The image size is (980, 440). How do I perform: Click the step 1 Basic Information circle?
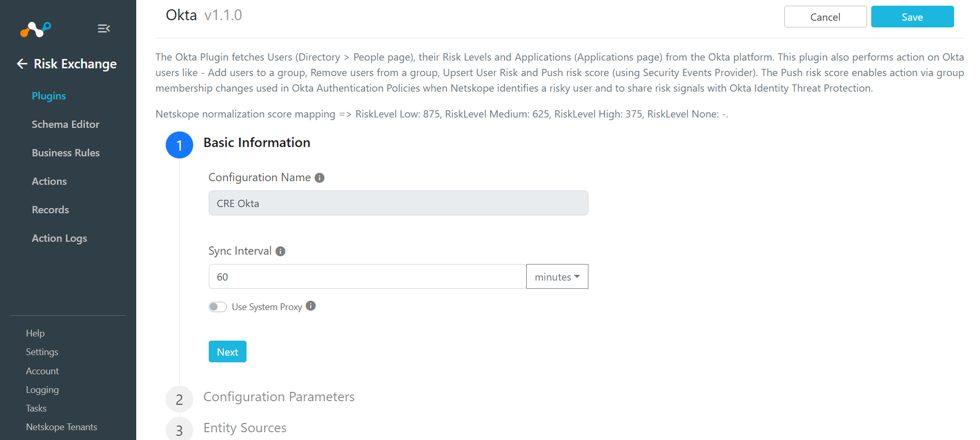(x=179, y=145)
